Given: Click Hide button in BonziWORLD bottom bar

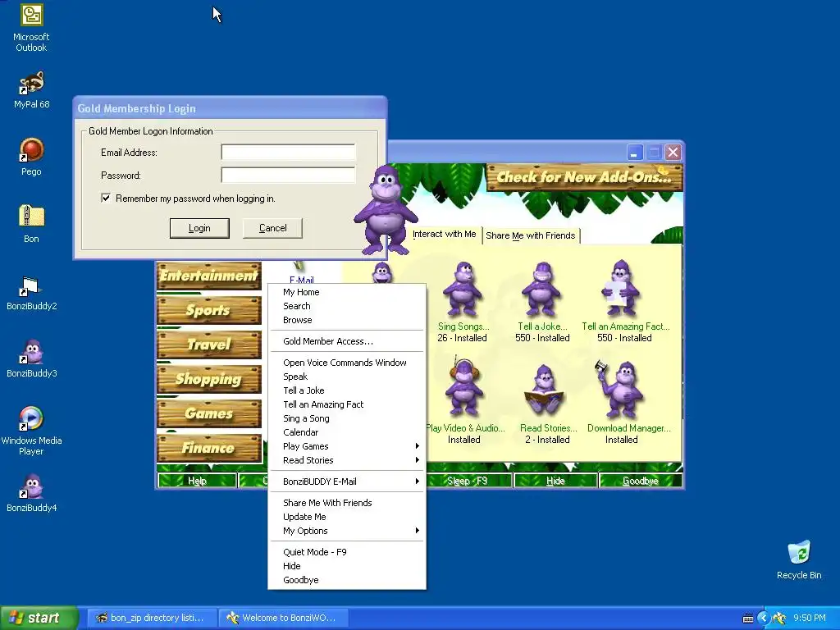Looking at the screenshot, I should 555,481.
